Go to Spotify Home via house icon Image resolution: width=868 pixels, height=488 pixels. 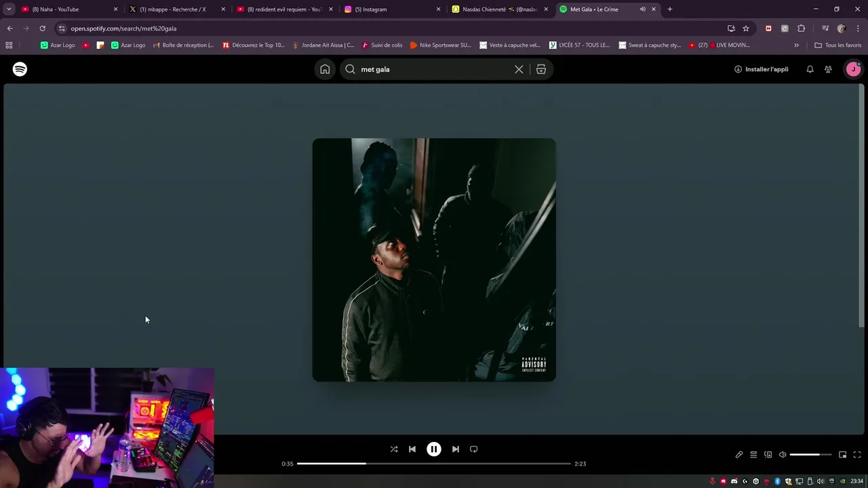point(325,69)
